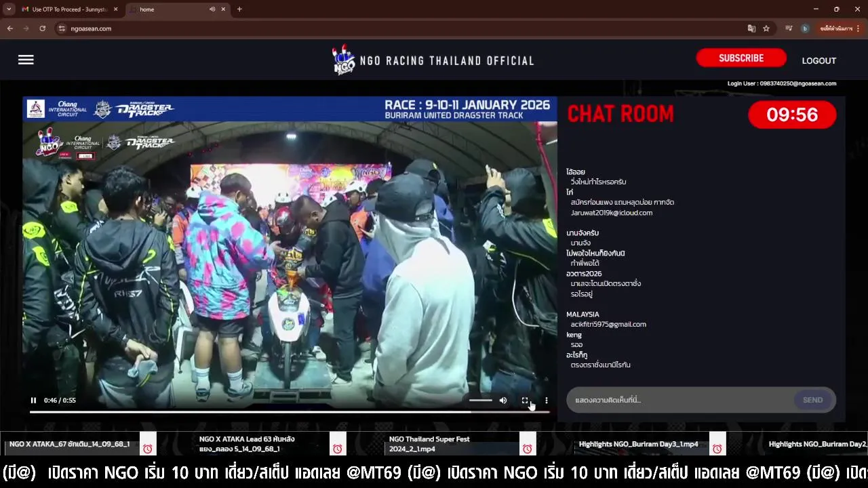Switch to the Gmail OTP tab
This screenshot has width=868, height=488.
[x=70, y=9]
